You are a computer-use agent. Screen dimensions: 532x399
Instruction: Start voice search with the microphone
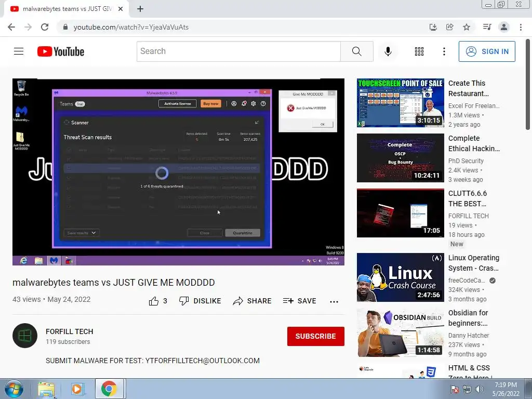[388, 51]
